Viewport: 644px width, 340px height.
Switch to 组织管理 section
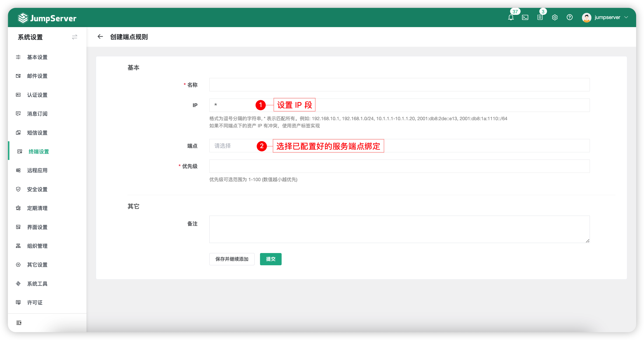click(x=37, y=246)
